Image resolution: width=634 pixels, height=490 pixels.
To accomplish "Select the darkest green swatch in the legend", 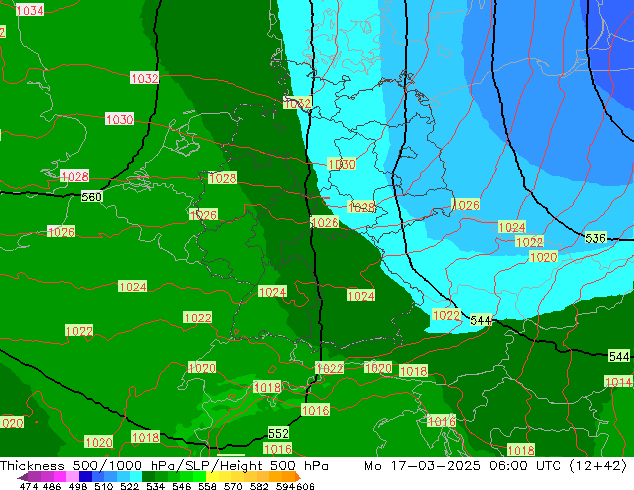I will coord(148,476).
